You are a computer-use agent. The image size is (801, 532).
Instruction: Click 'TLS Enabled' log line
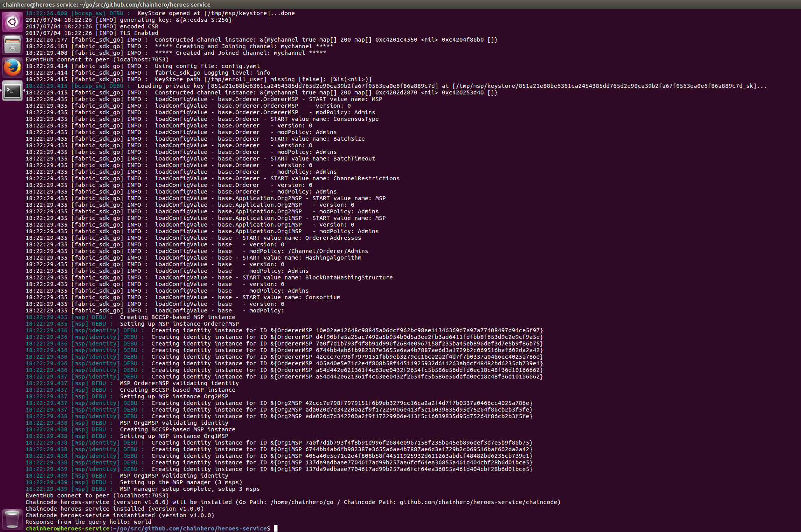tap(139, 33)
